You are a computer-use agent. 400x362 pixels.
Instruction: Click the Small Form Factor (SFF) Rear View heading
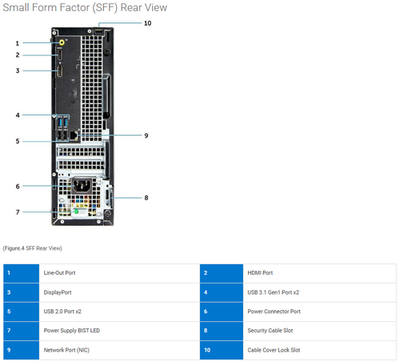(85, 7)
